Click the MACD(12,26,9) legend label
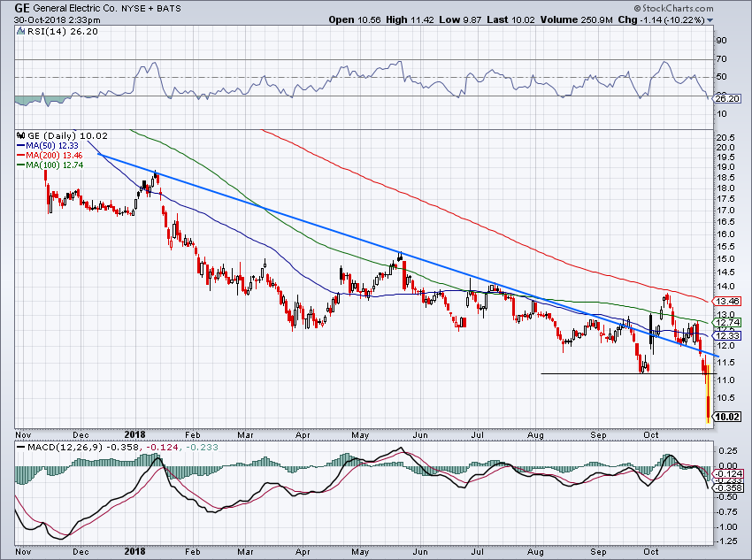 (65, 448)
